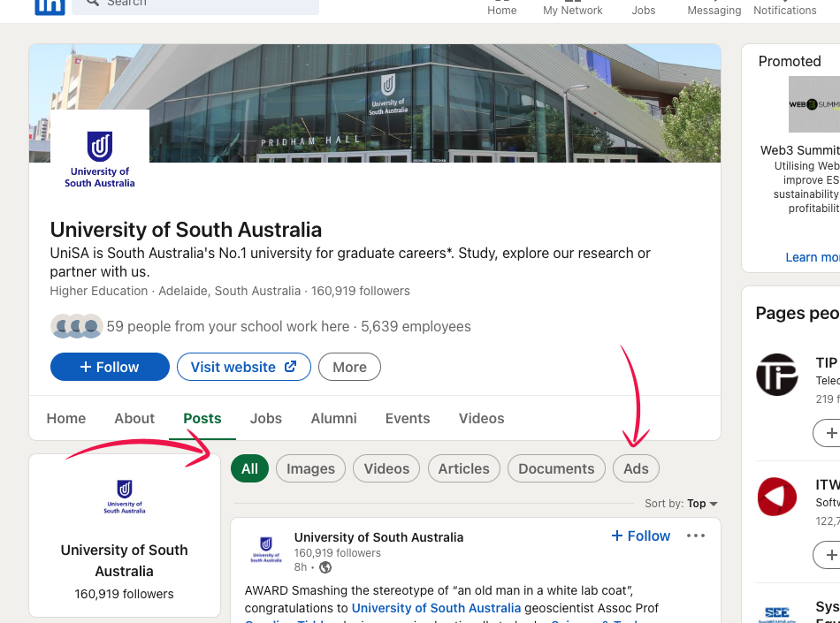The width and height of the screenshot is (840, 623).
Task: Expand the More options button
Action: click(x=349, y=367)
